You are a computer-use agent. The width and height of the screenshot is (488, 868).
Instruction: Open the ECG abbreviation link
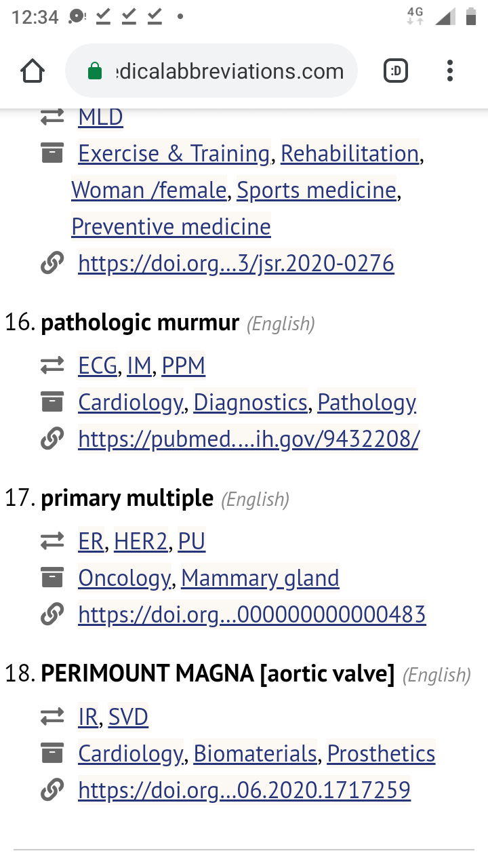coord(98,366)
